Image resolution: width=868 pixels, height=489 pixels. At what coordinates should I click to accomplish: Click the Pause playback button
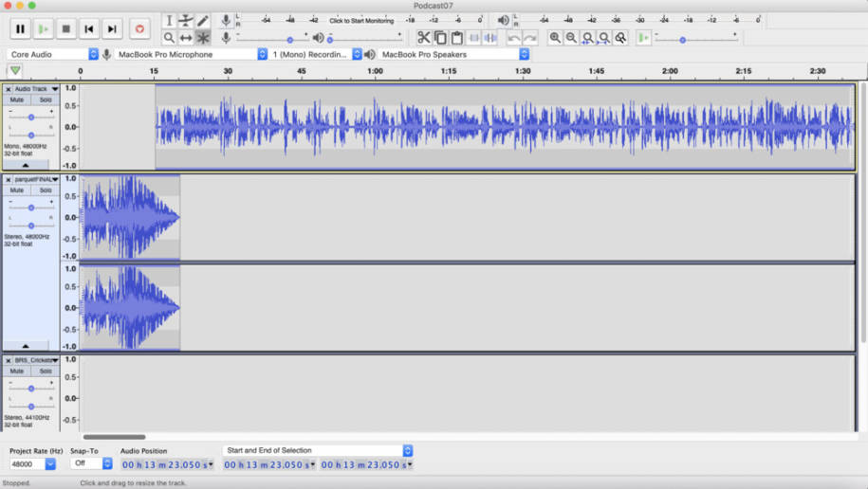20,28
